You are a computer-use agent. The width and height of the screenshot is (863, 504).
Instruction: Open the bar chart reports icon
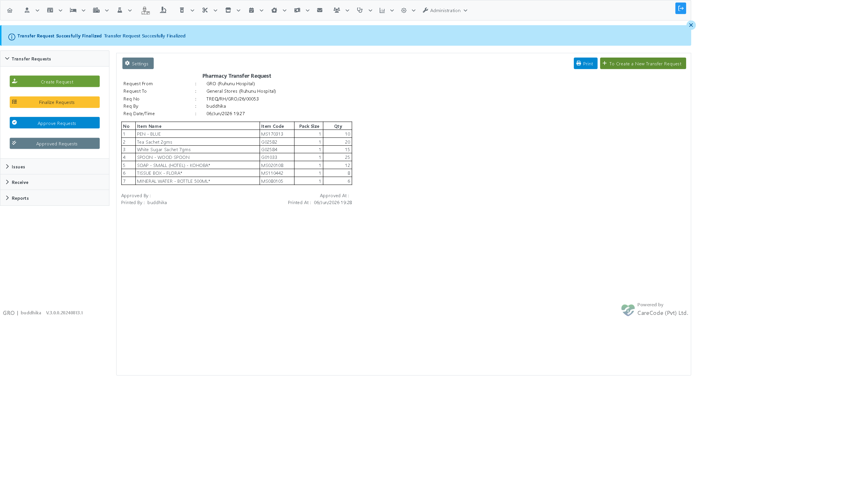click(x=382, y=10)
